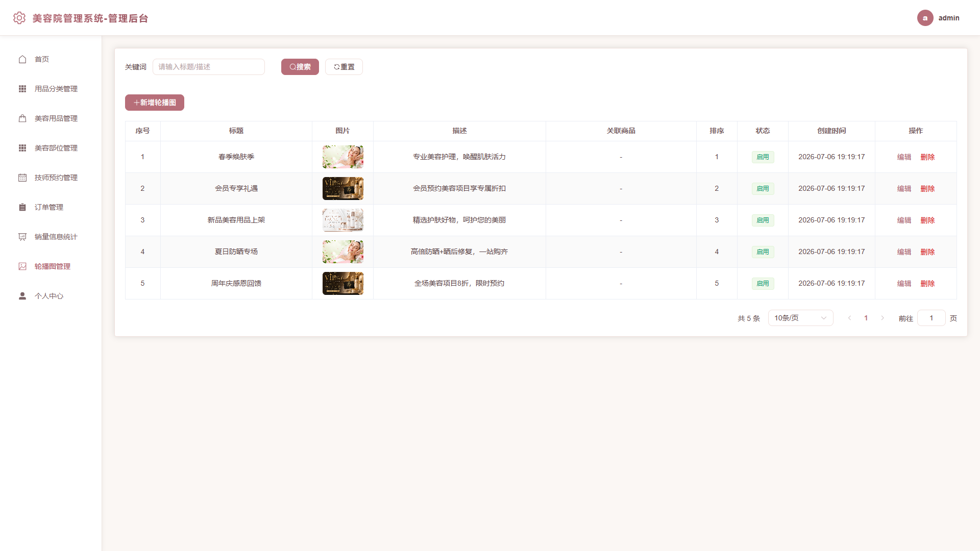Click the person icon beside 个人中心
980x551 pixels.
22,296
